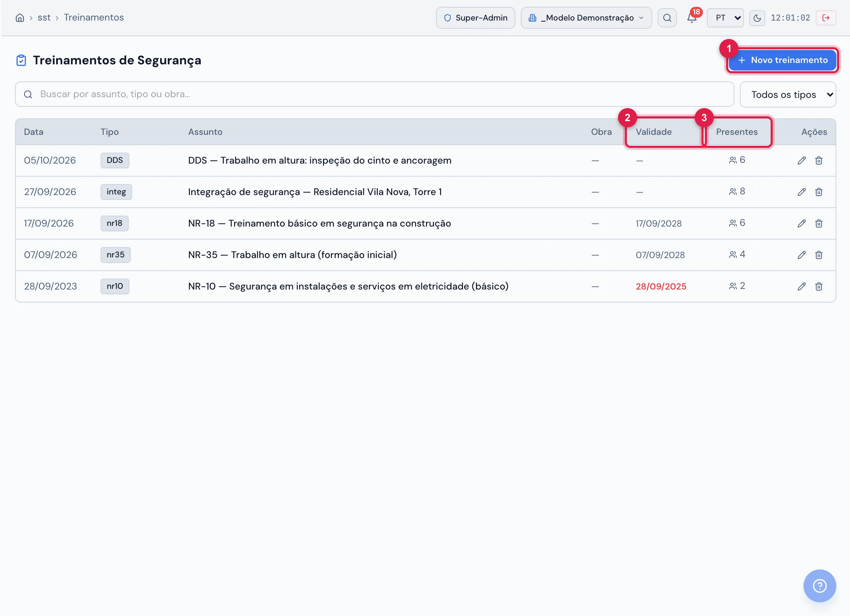Screen dimensions: 850x616
Task: Open the _Modelo Demonstração company dropdown
Action: (586, 17)
